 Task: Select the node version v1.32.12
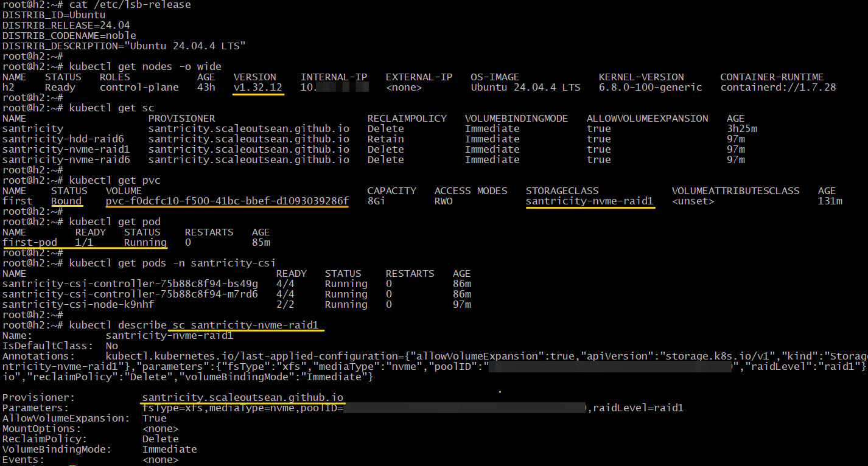(258, 88)
